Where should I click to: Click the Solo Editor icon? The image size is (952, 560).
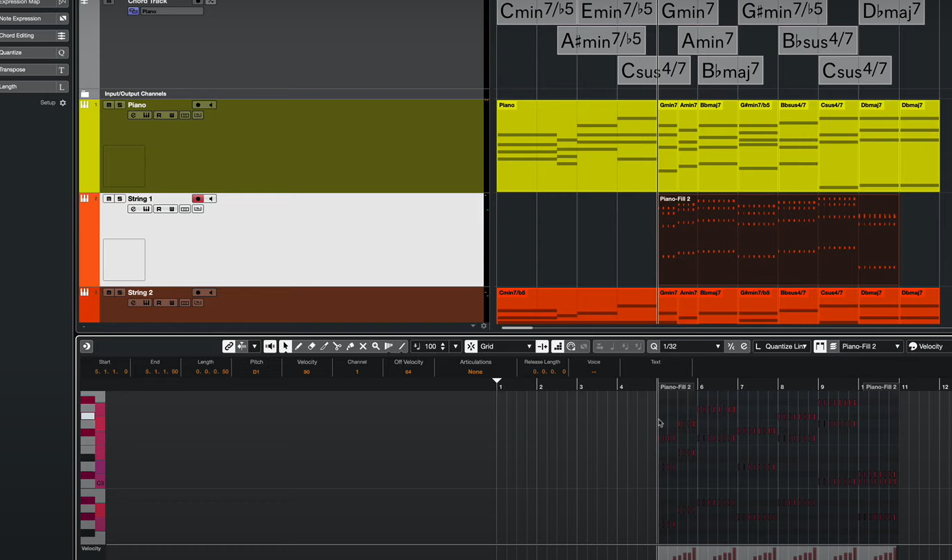click(86, 346)
